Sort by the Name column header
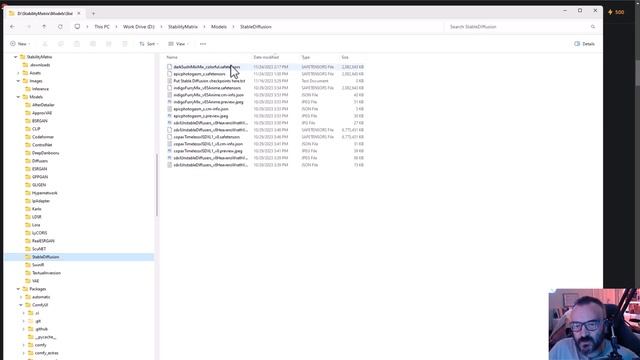 (x=172, y=57)
